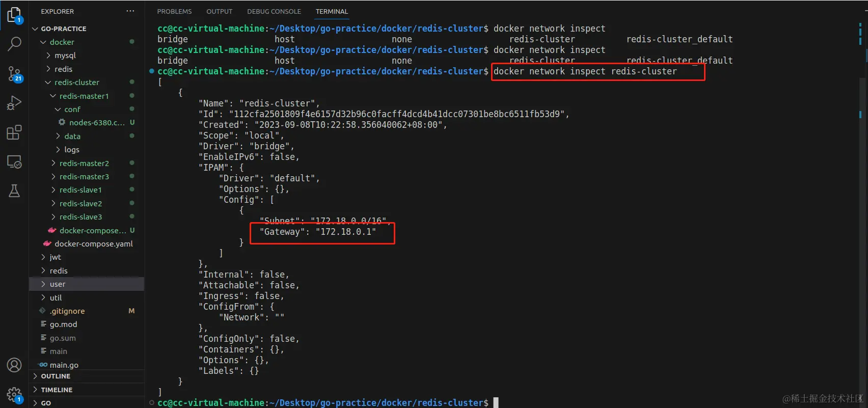Collapse the conf folder
This screenshot has width=868, height=408.
(x=58, y=109)
